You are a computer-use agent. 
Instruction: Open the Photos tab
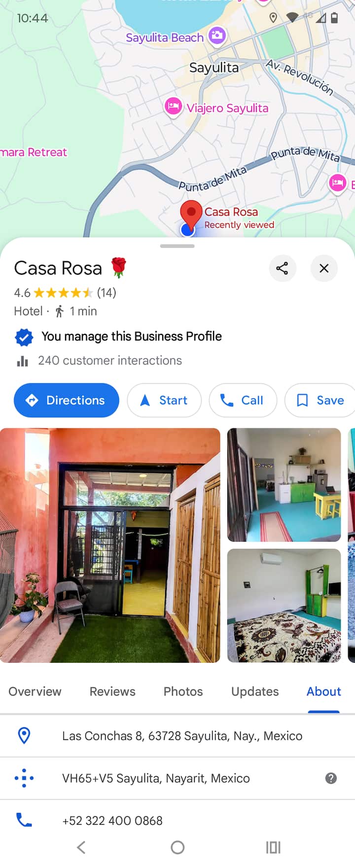click(183, 691)
